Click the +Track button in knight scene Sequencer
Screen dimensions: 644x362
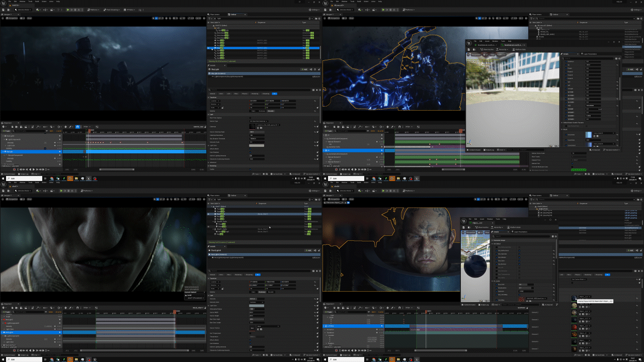click(x=6, y=131)
